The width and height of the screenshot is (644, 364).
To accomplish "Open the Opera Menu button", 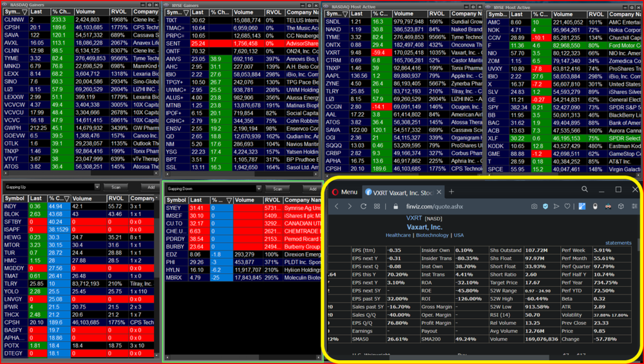I will [x=344, y=192].
